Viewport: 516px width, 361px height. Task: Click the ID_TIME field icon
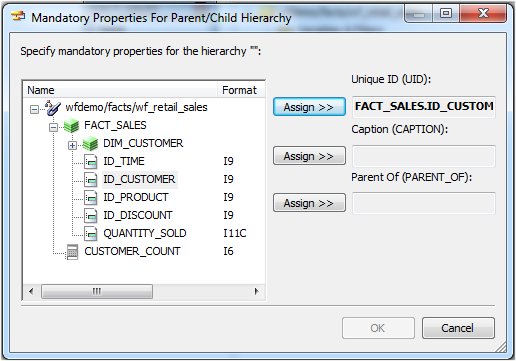pyautogui.click(x=91, y=162)
